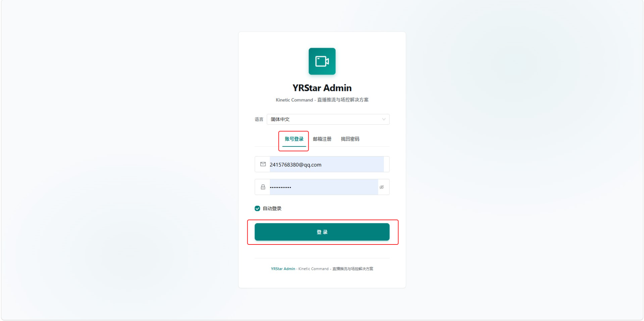The width and height of the screenshot is (644, 321).
Task: Switch to the 邮箱注册 tab
Action: (x=322, y=139)
